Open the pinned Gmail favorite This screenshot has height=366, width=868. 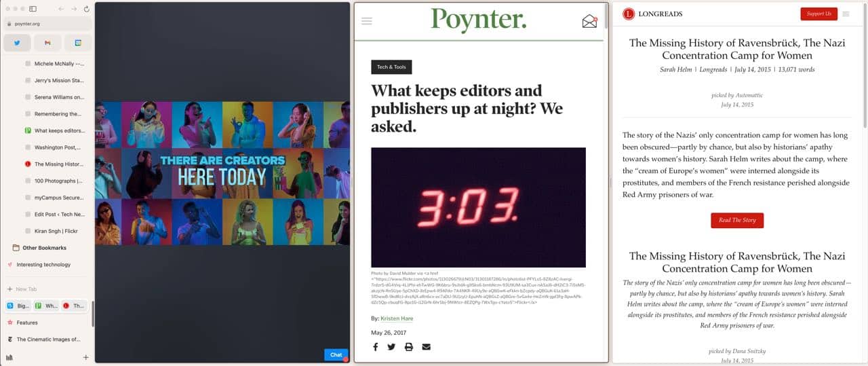(47, 43)
